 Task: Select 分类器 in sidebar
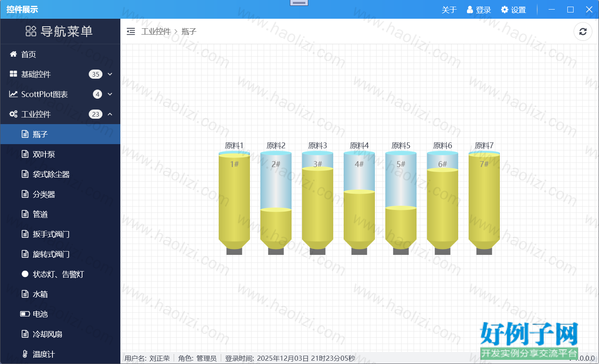pyautogui.click(x=60, y=194)
